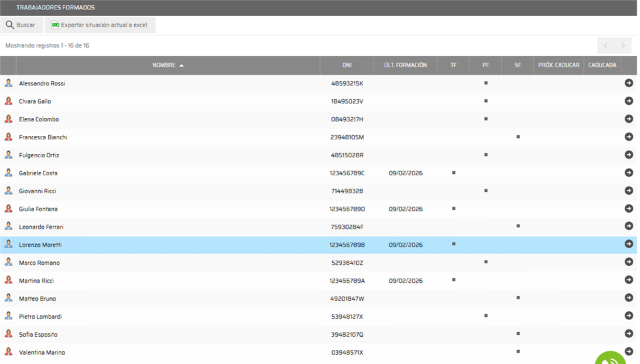The image size is (640, 364).
Task: Click the user icon beside Sofia Esposito
Action: coord(8,334)
